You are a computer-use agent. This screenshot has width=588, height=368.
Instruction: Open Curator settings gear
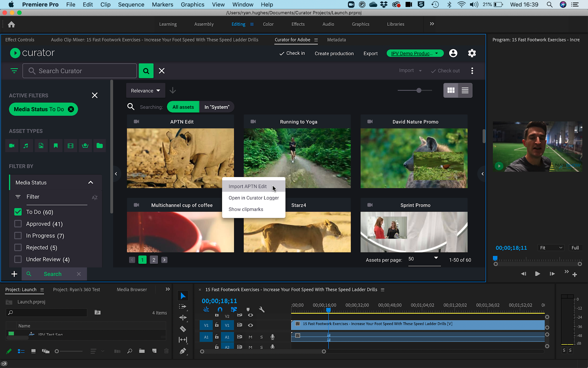(x=472, y=53)
